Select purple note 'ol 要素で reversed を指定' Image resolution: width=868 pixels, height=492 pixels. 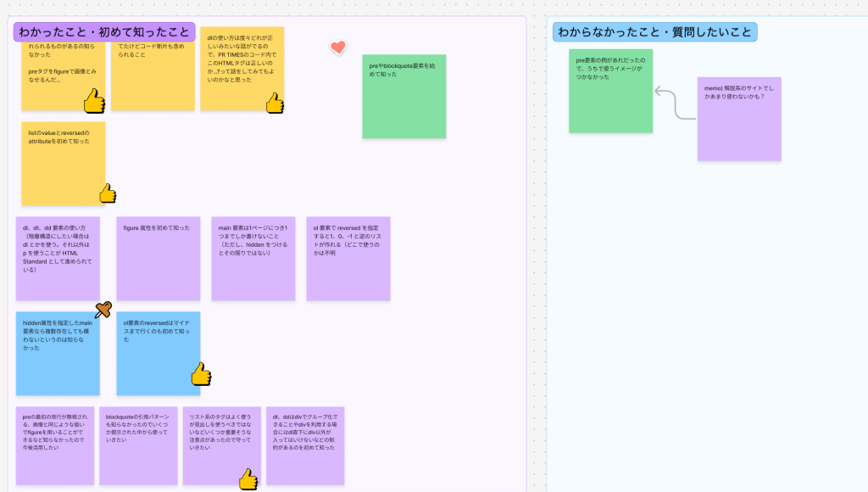[348, 259]
